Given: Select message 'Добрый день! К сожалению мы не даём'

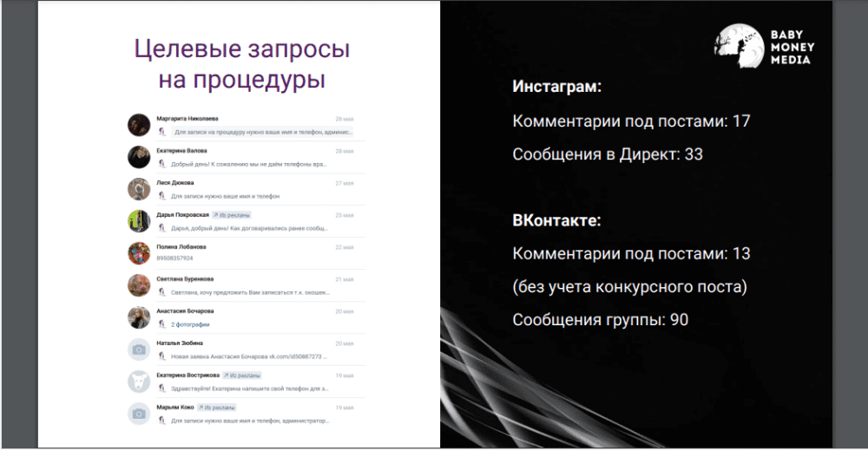Looking at the screenshot, I should click(x=248, y=164).
